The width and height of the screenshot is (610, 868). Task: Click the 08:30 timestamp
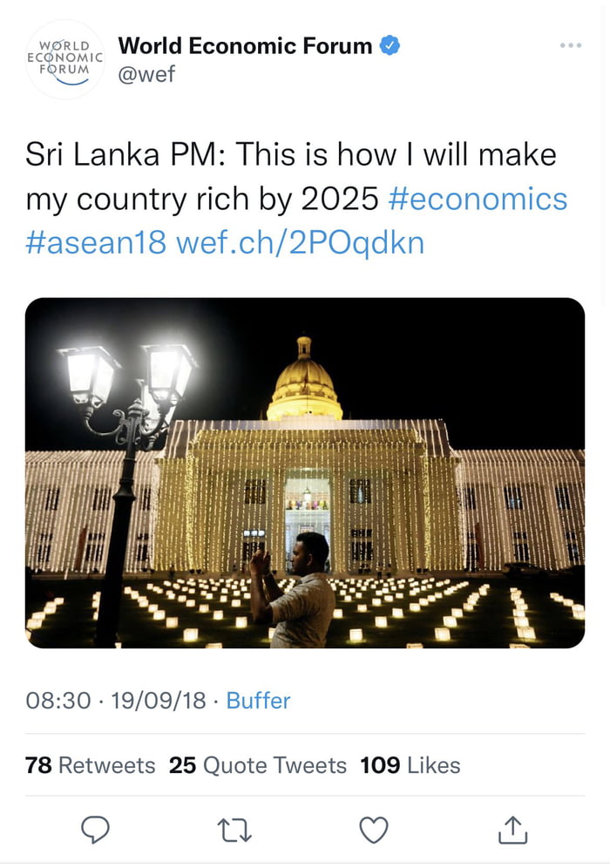pos(58,701)
